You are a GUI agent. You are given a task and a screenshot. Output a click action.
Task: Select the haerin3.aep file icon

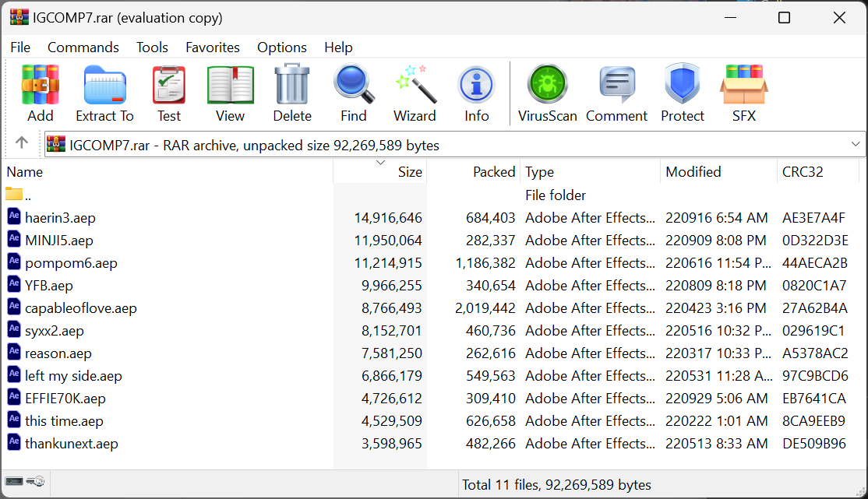(14, 216)
